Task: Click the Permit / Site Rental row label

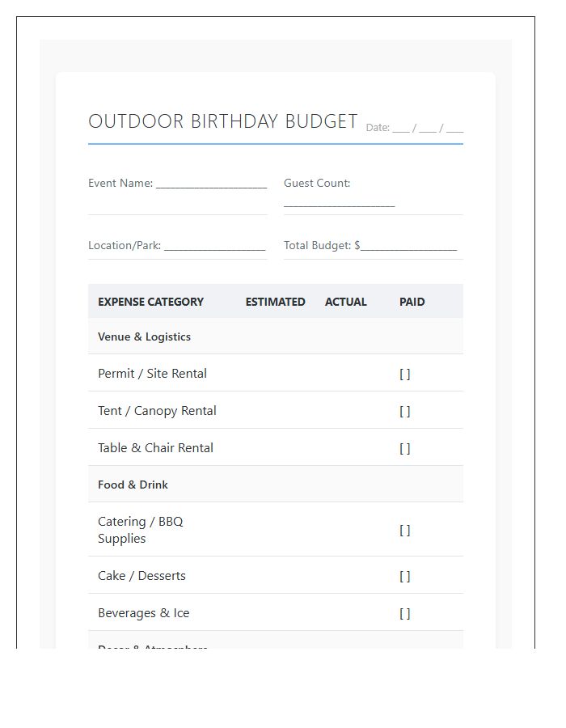Action: (152, 373)
